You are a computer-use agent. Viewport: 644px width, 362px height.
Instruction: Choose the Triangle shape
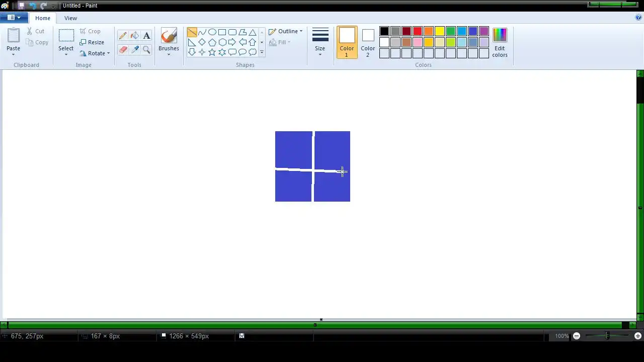coord(253,32)
